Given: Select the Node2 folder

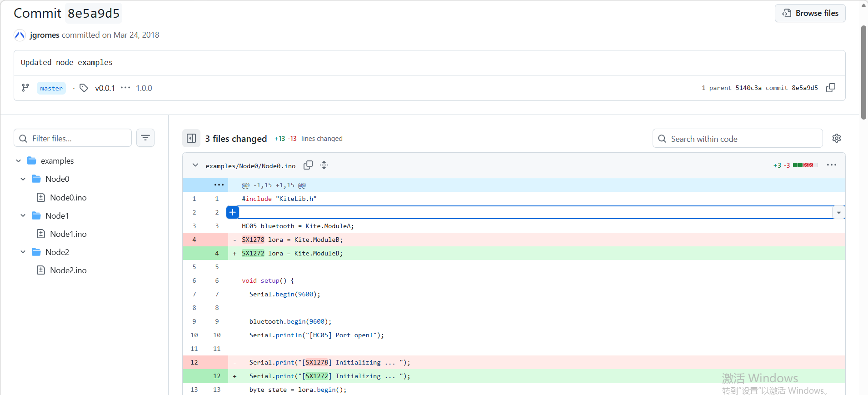Looking at the screenshot, I should (57, 252).
